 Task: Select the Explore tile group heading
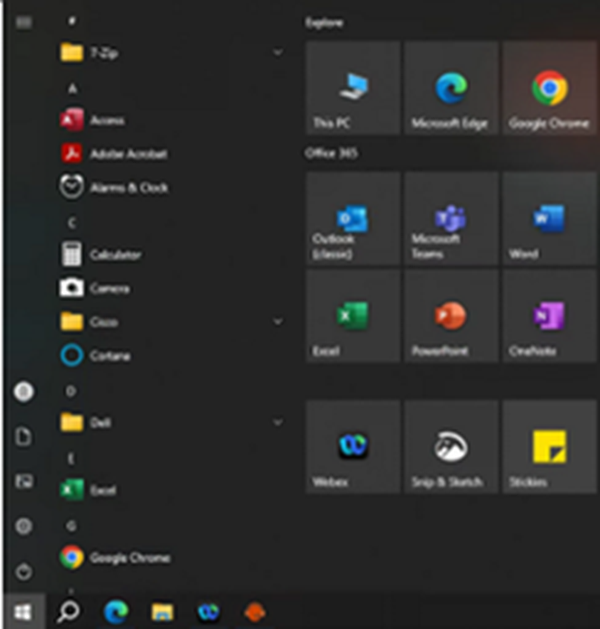tap(324, 22)
